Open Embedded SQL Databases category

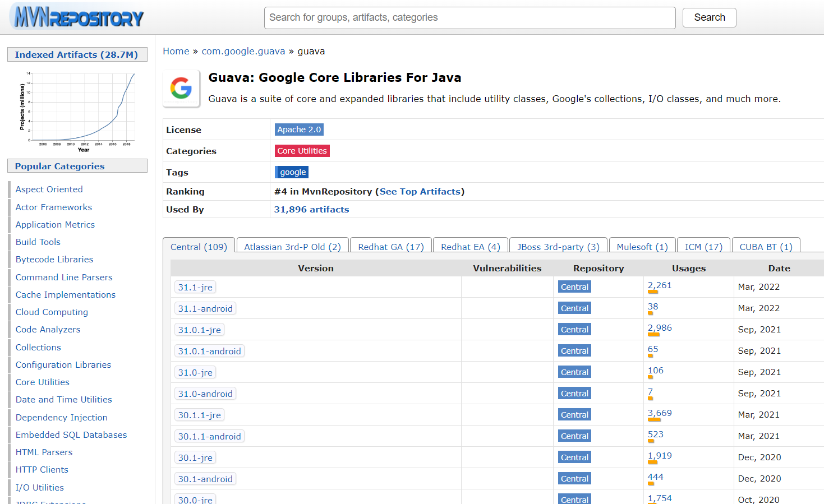pos(71,434)
